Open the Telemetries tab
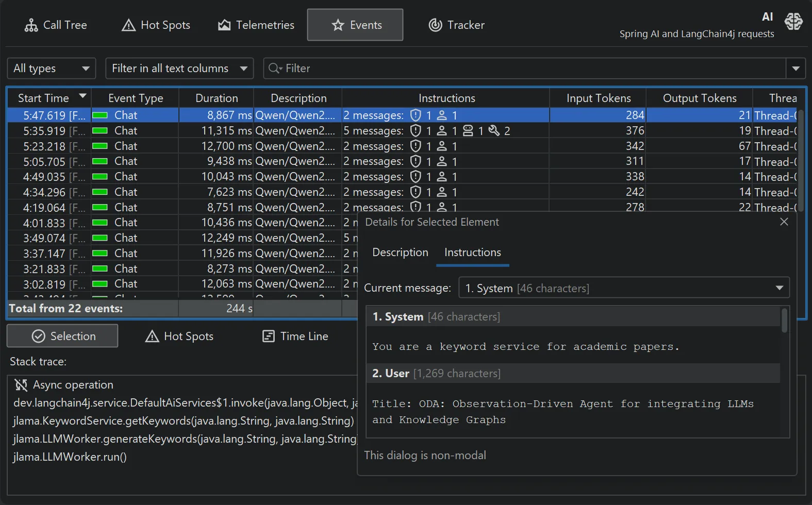The image size is (812, 505). (x=256, y=25)
